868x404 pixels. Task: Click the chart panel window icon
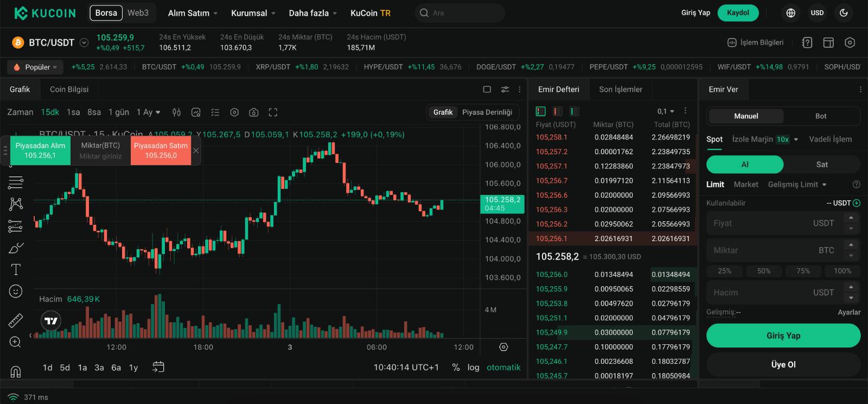[x=487, y=89]
